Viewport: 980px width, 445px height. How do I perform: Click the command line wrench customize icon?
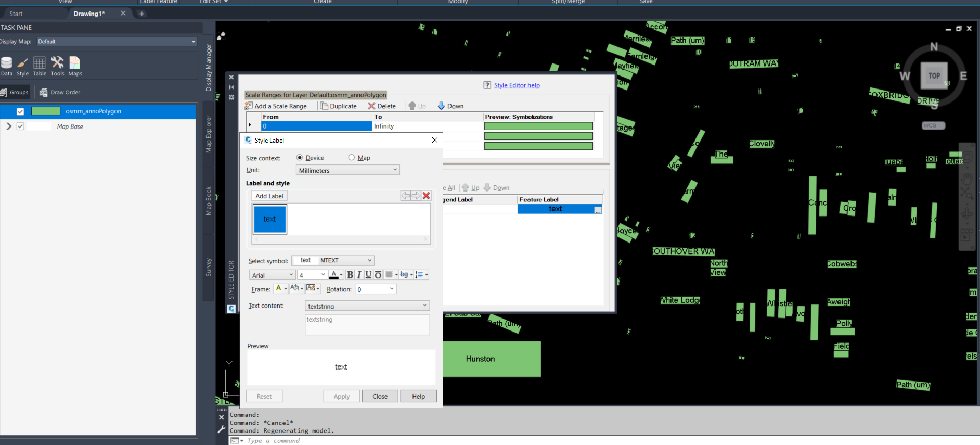[x=221, y=429]
